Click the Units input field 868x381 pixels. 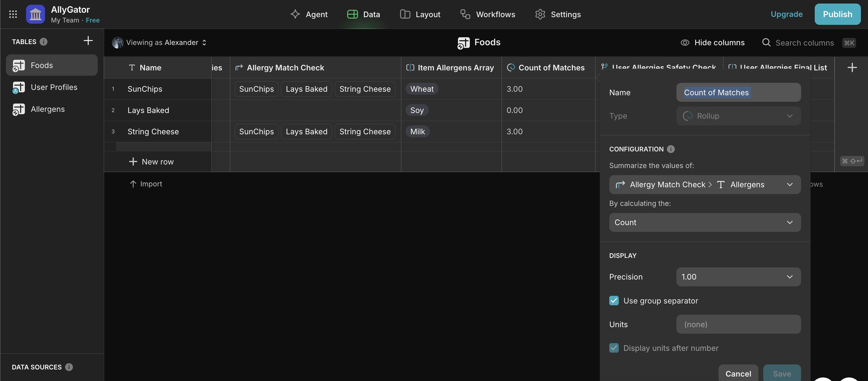[738, 324]
